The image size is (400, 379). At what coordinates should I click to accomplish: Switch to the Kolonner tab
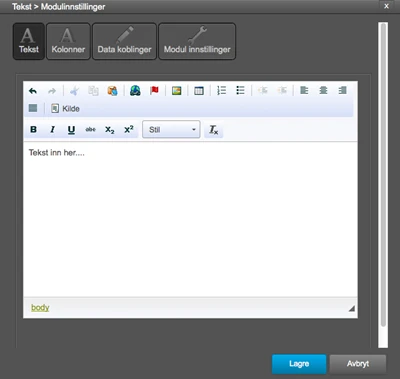click(x=68, y=41)
